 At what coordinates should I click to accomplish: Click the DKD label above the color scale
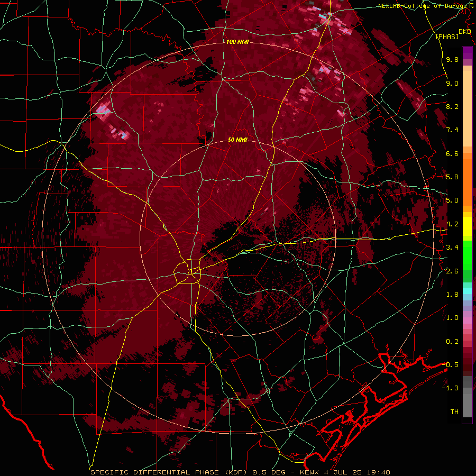pos(464,32)
